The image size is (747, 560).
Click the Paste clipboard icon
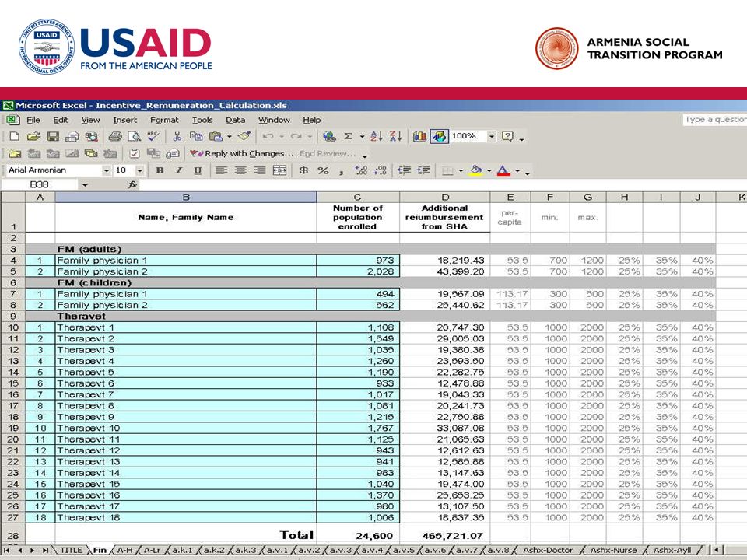[216, 137]
